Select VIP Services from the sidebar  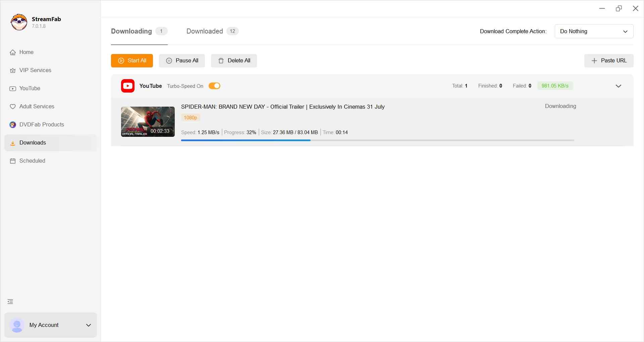[35, 70]
